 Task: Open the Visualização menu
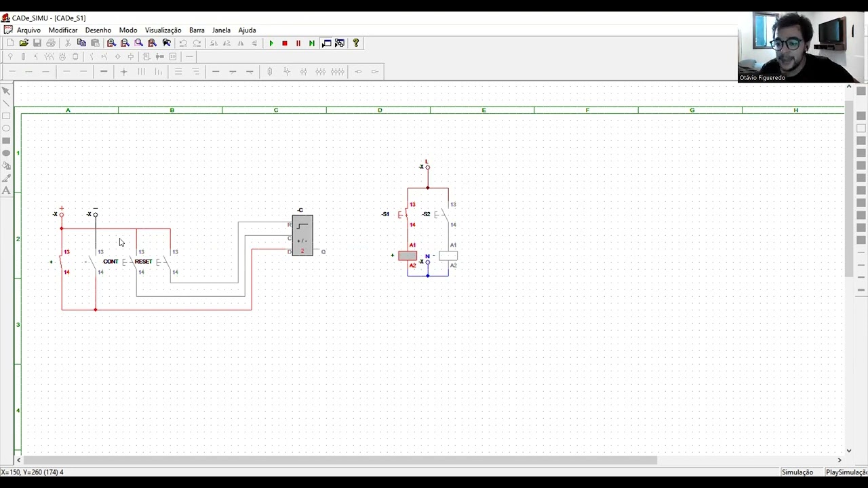pyautogui.click(x=163, y=30)
